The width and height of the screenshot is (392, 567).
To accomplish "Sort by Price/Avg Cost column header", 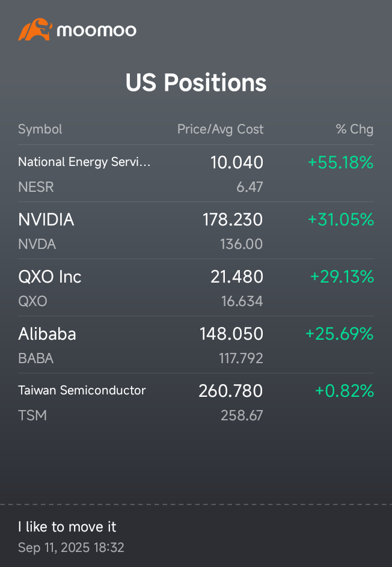I will pos(220,129).
